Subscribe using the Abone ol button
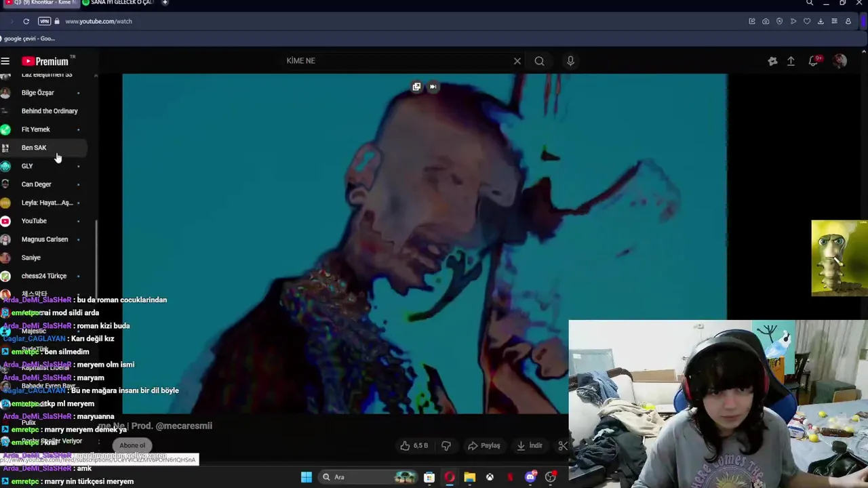 coord(133,445)
